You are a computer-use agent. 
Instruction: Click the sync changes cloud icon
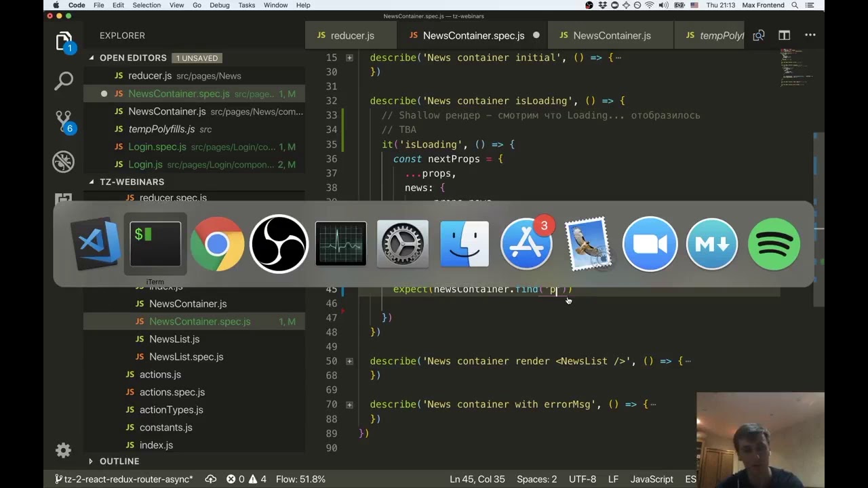[211, 479]
